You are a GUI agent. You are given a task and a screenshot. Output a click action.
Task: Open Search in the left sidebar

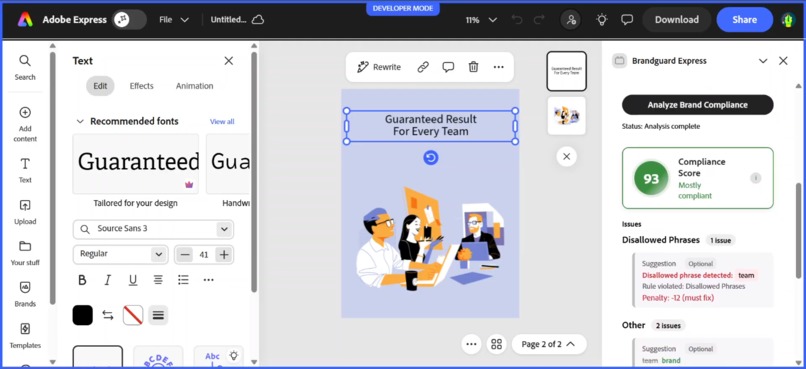pyautogui.click(x=25, y=67)
